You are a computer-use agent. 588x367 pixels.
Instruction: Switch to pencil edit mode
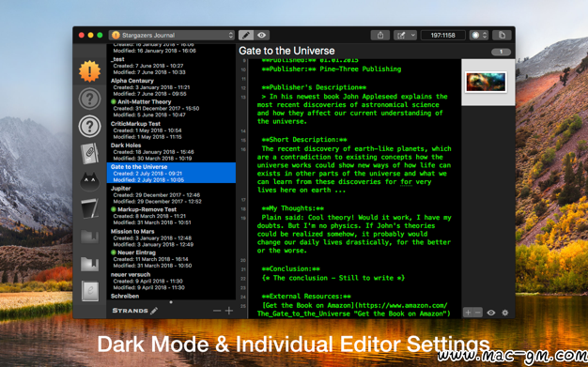click(246, 36)
